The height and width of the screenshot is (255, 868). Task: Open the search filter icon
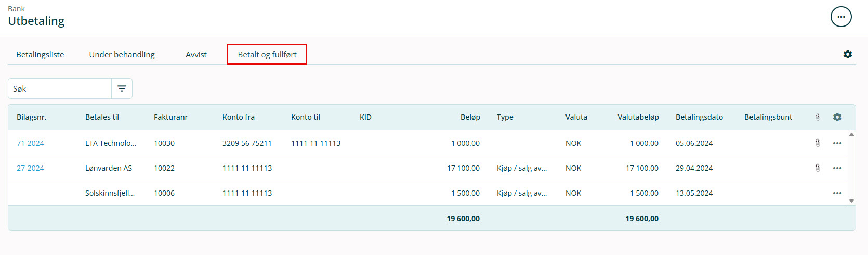(x=122, y=88)
